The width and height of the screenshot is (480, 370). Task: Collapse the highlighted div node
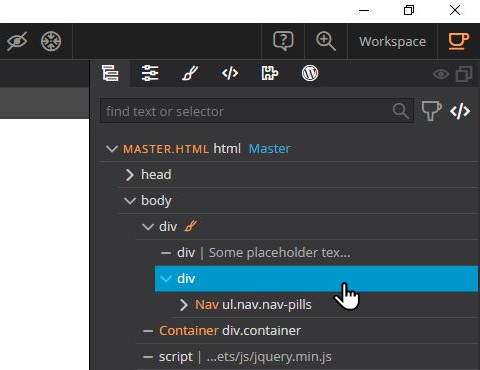click(166, 279)
